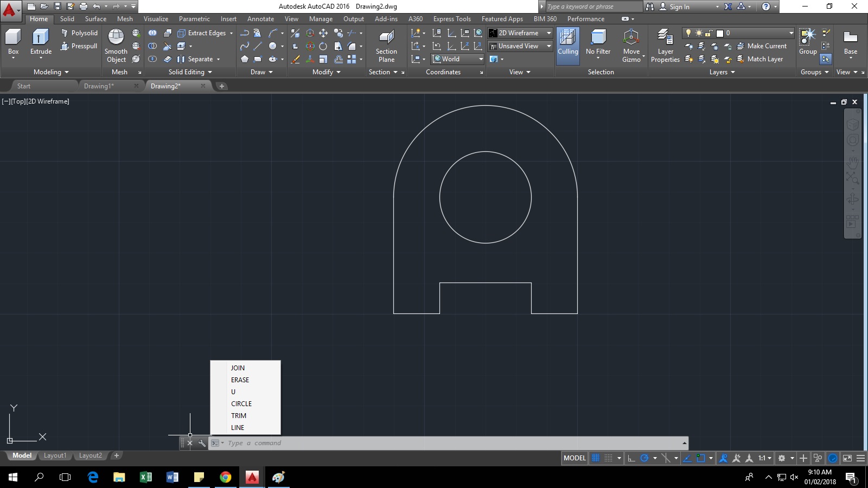Click the Undo icon in quick access toolbar
Image resolution: width=868 pixels, height=488 pixels.
pyautogui.click(x=96, y=7)
